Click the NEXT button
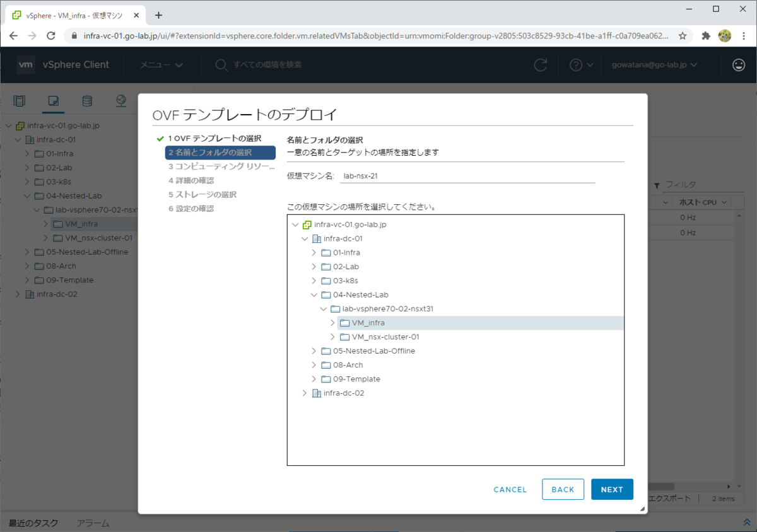Viewport: 757px width, 532px height. [612, 490]
